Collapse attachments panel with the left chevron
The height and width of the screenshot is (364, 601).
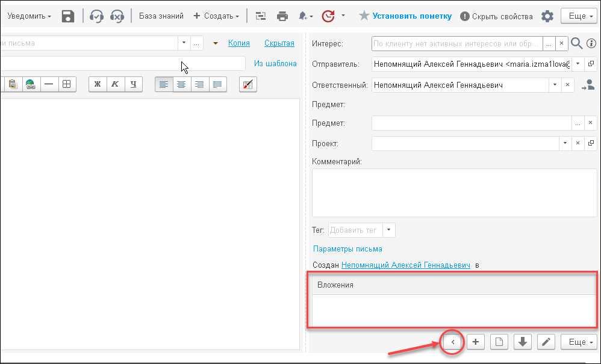[x=452, y=342]
